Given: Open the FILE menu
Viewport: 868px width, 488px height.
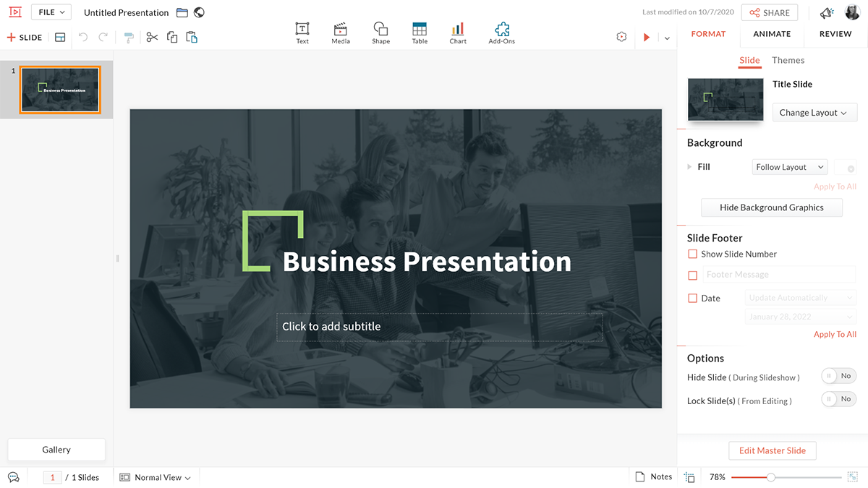Looking at the screenshot, I should click(x=51, y=12).
